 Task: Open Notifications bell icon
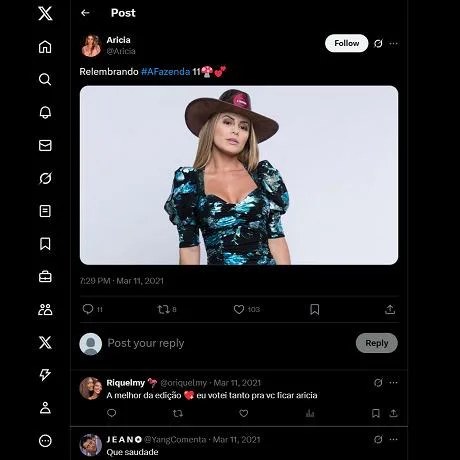pyautogui.click(x=45, y=112)
